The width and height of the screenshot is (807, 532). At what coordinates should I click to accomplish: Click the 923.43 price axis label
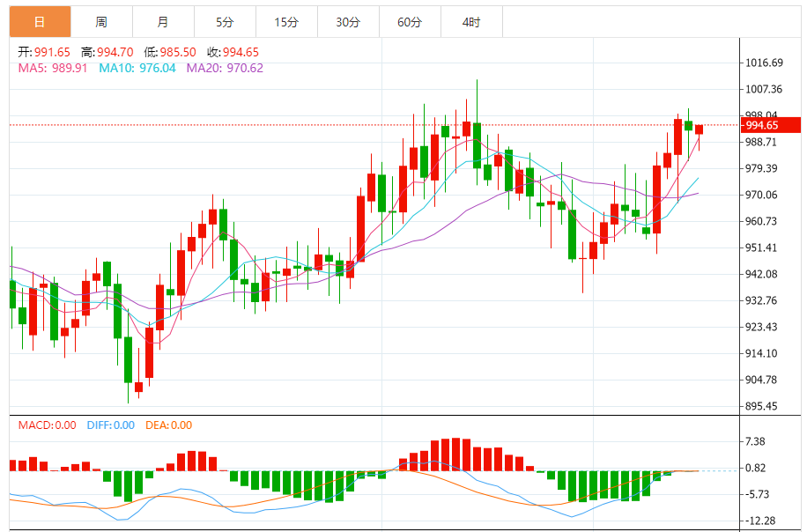(761, 327)
